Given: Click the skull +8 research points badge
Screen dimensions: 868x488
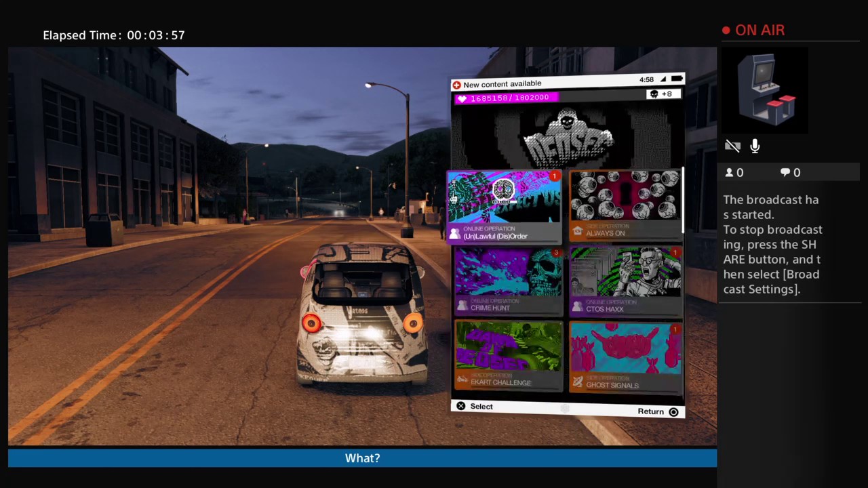Looking at the screenshot, I should pyautogui.click(x=663, y=94).
